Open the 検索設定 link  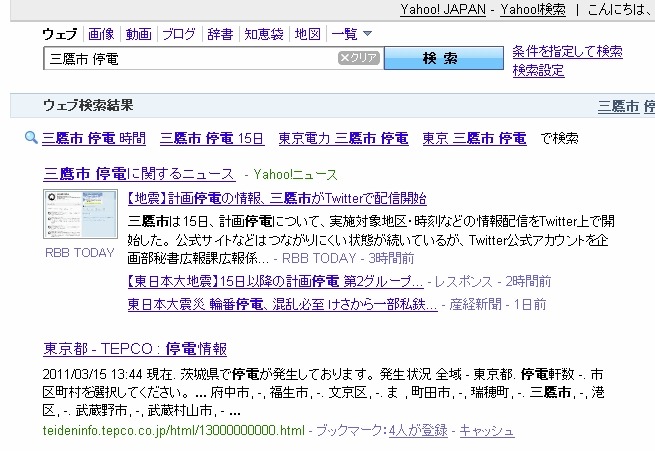538,70
